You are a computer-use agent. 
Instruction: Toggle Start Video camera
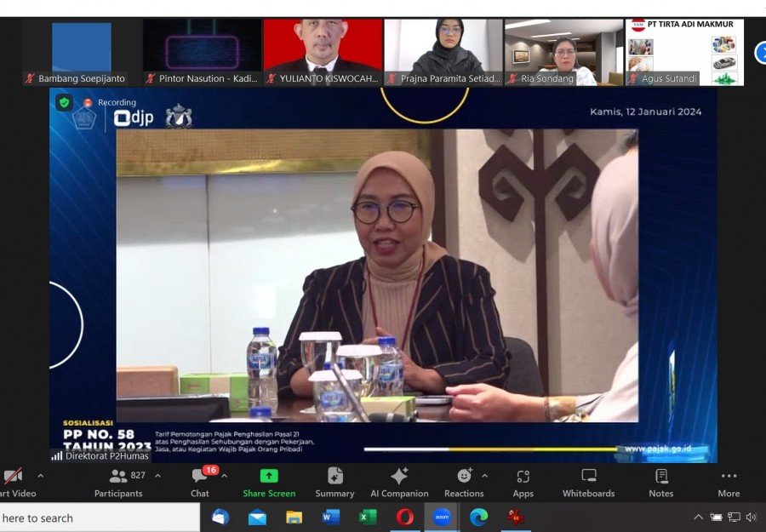point(13,482)
